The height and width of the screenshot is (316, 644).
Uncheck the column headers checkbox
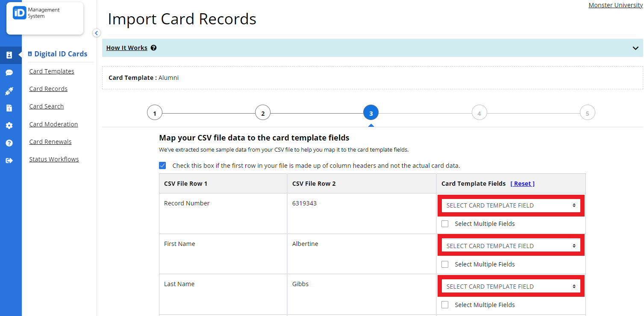point(162,165)
